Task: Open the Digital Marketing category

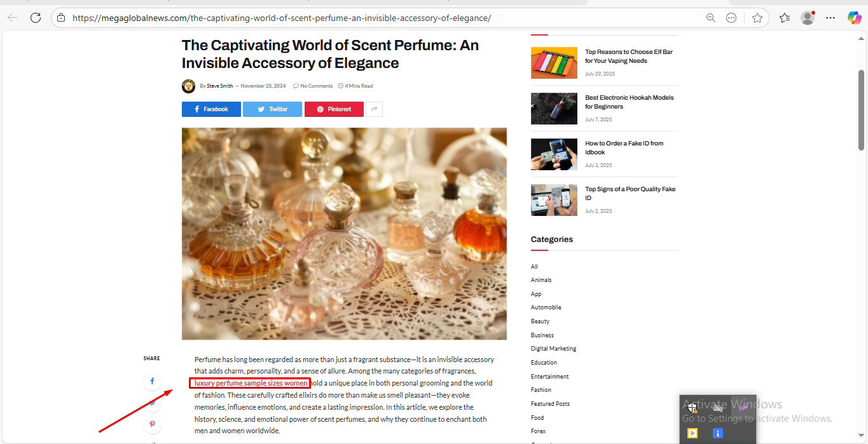Action: 553,349
